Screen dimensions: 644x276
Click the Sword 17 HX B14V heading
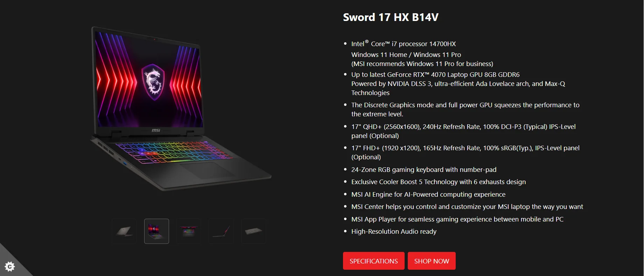pos(391,17)
